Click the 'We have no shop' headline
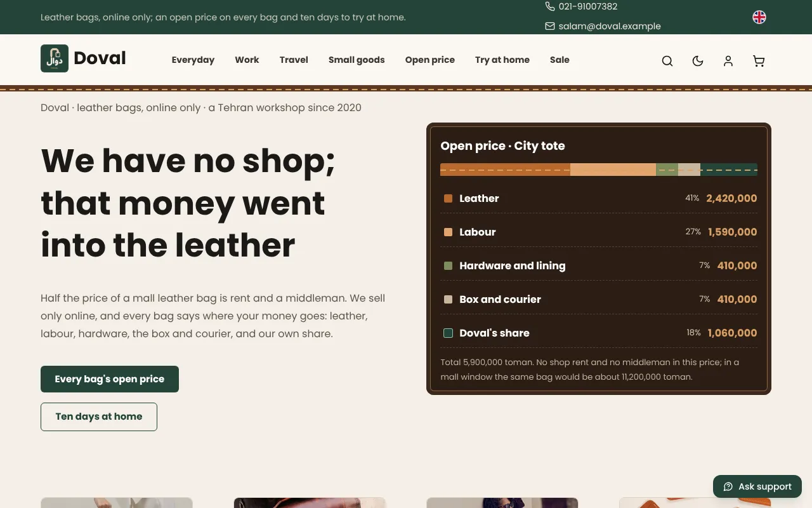This screenshot has width=812, height=508. [x=188, y=203]
